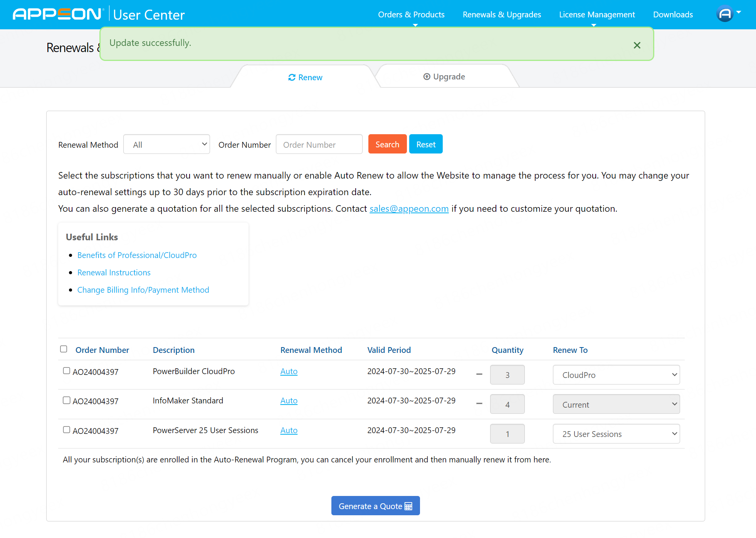Check the PowerBuilder CloudPro row checkbox
Image resolution: width=756 pixels, height=538 pixels.
(x=67, y=371)
